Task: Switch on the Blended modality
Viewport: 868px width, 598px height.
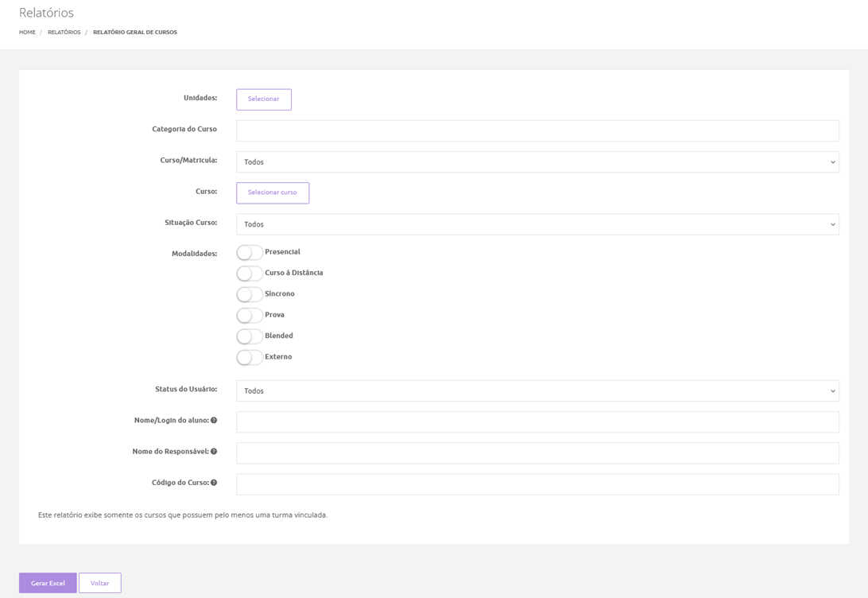Action: 250,336
